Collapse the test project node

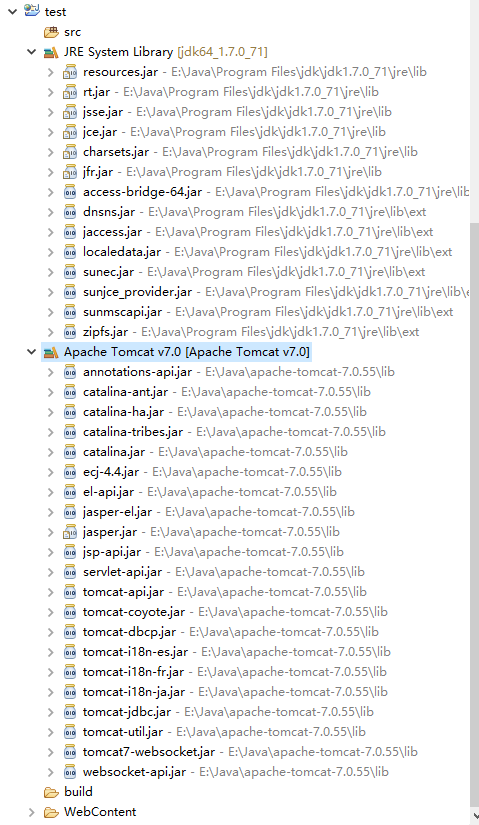pyautogui.click(x=12, y=12)
